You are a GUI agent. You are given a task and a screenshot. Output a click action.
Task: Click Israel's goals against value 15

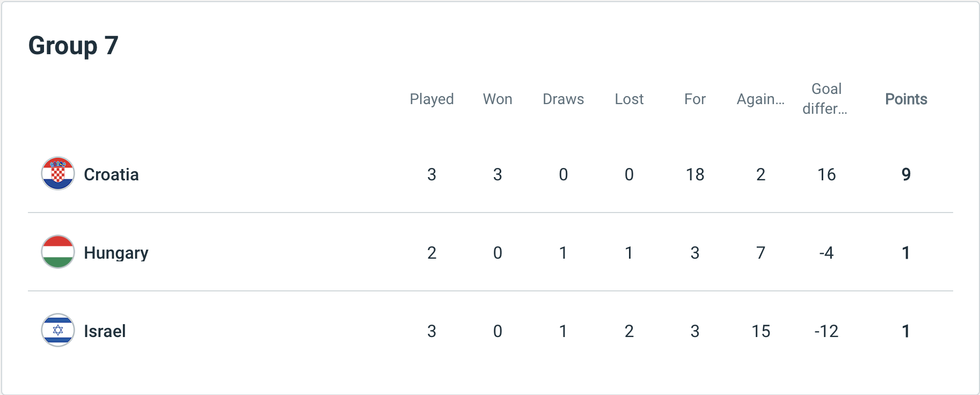[760, 331]
